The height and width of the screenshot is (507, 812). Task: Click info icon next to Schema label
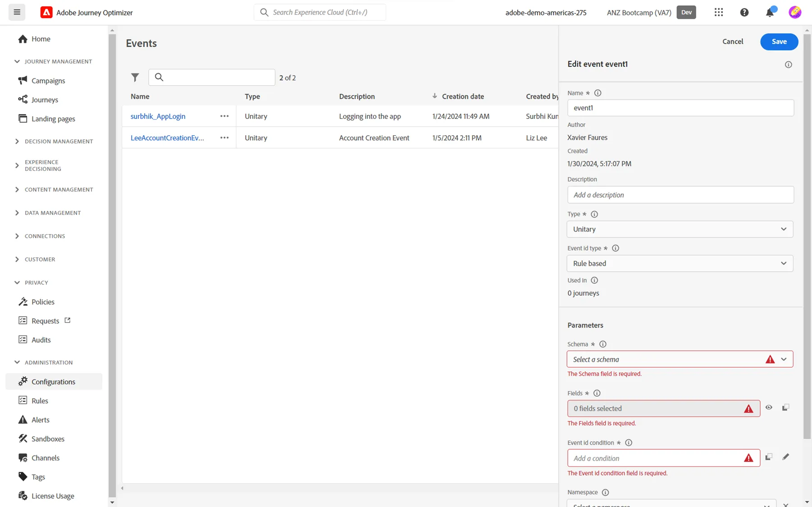602,344
